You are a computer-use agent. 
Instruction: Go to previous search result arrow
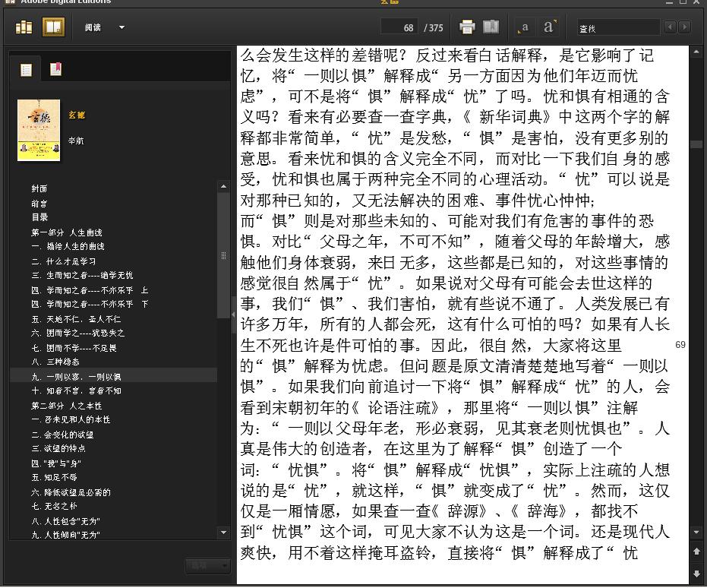pos(670,27)
